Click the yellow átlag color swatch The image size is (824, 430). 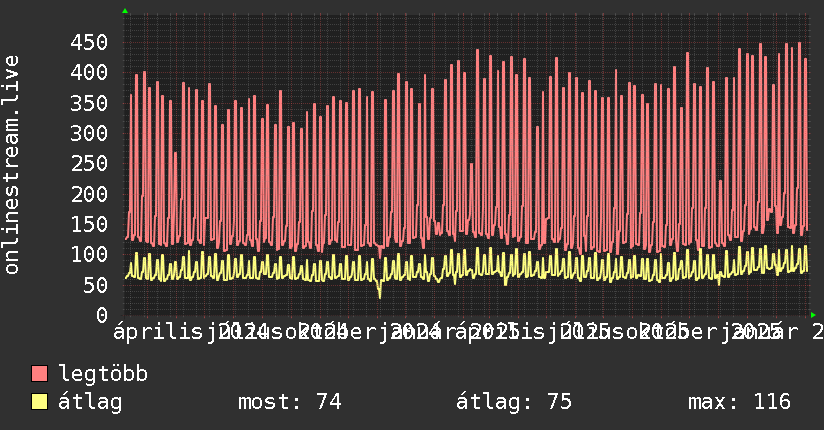[39, 401]
